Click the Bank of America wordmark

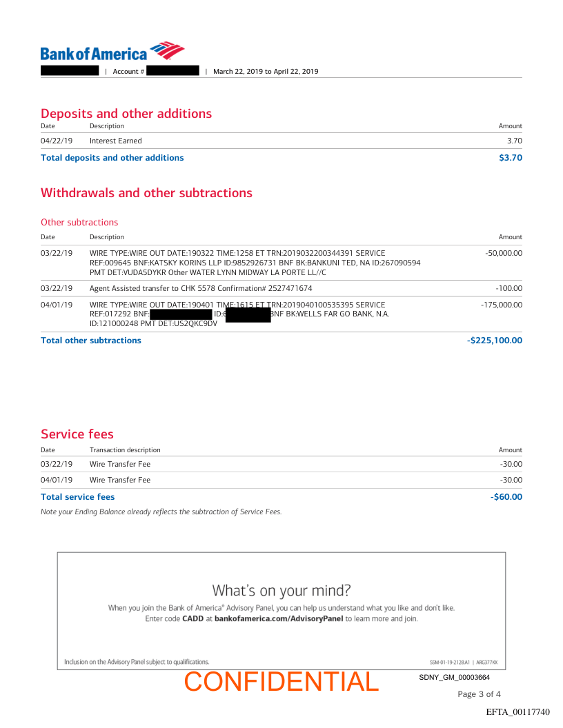coord(94,54)
